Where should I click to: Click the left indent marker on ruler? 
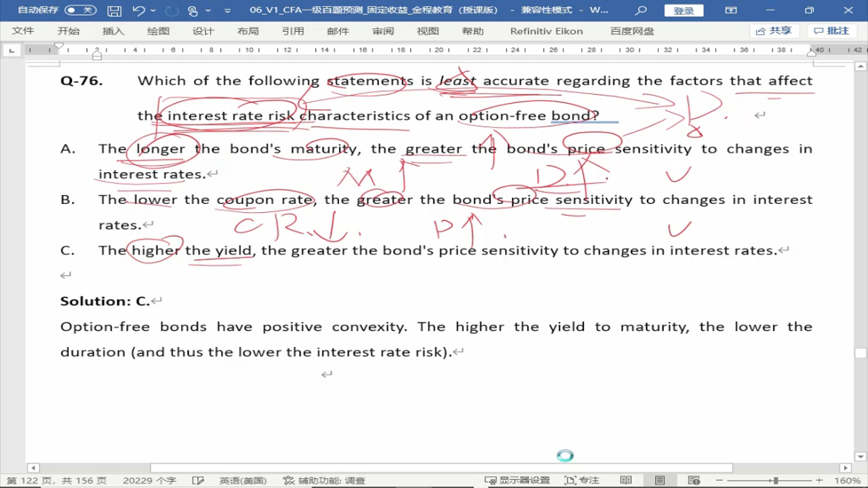(97, 55)
